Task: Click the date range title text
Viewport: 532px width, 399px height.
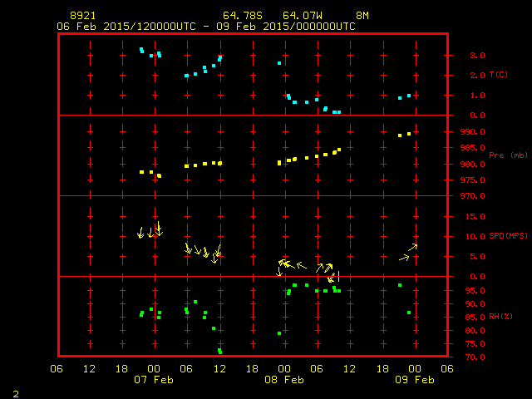Action: pos(205,26)
